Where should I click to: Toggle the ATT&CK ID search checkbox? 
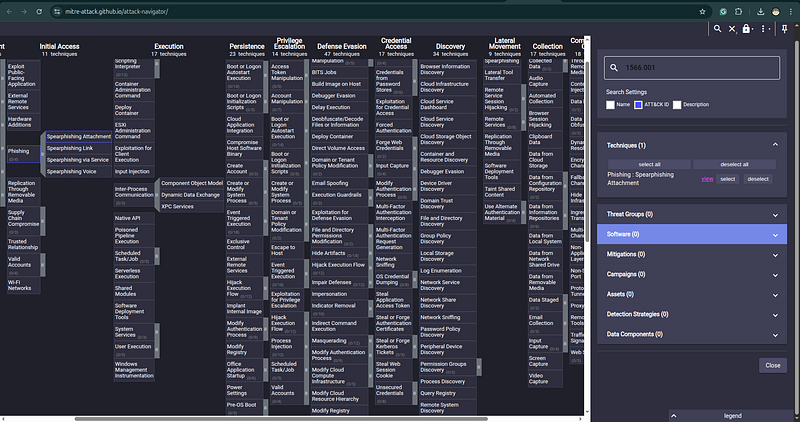[638, 105]
